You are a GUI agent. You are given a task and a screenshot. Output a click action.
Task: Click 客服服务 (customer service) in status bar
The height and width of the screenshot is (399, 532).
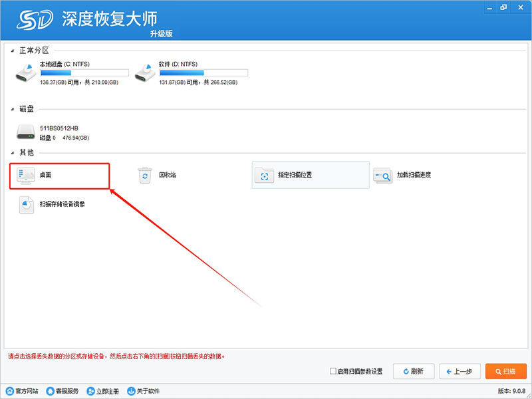63,391
